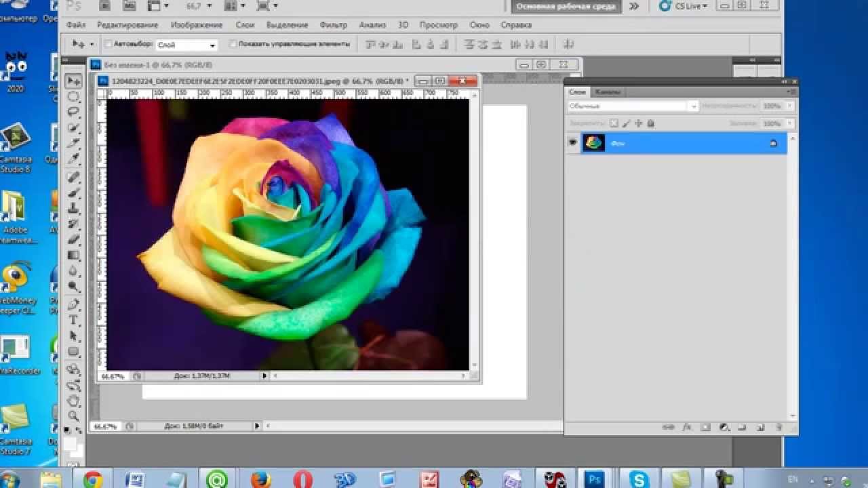
Task: Open the Выделение menu
Action: 287,25
